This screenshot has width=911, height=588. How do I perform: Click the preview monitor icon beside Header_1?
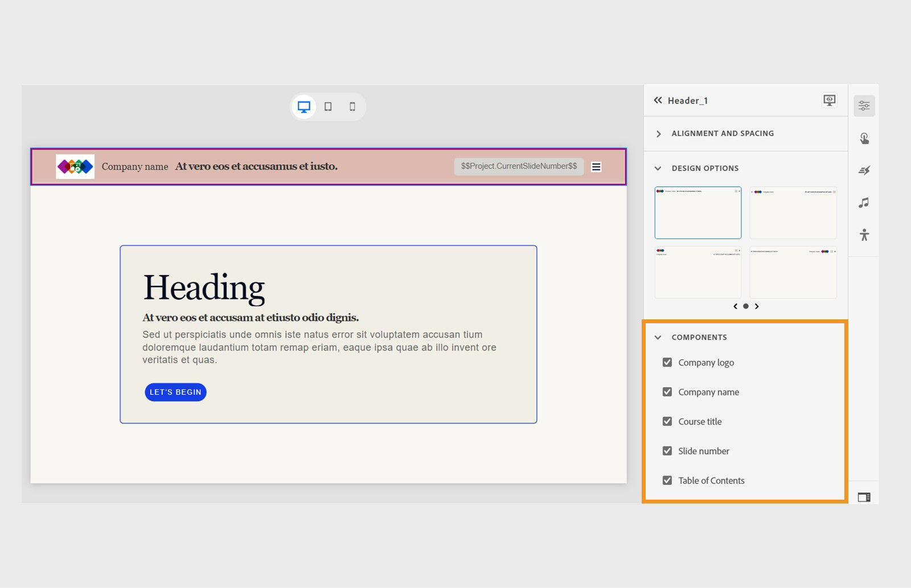tap(830, 100)
